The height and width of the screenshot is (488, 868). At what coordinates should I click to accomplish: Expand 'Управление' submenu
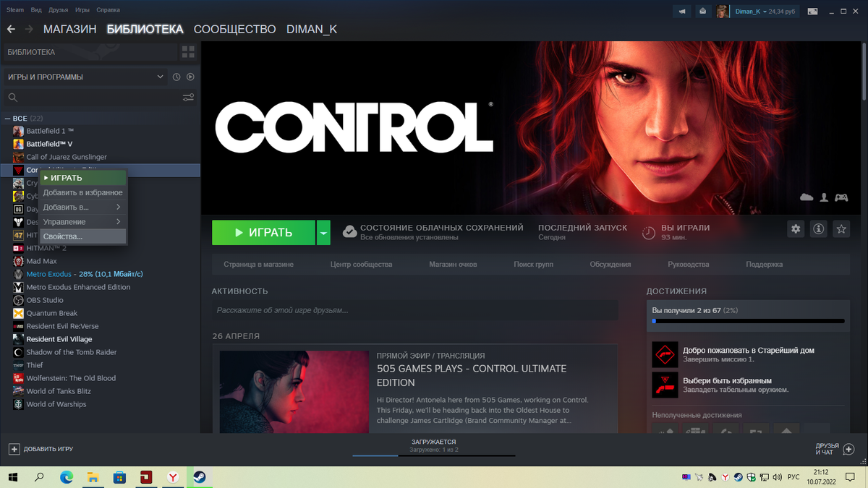point(82,222)
